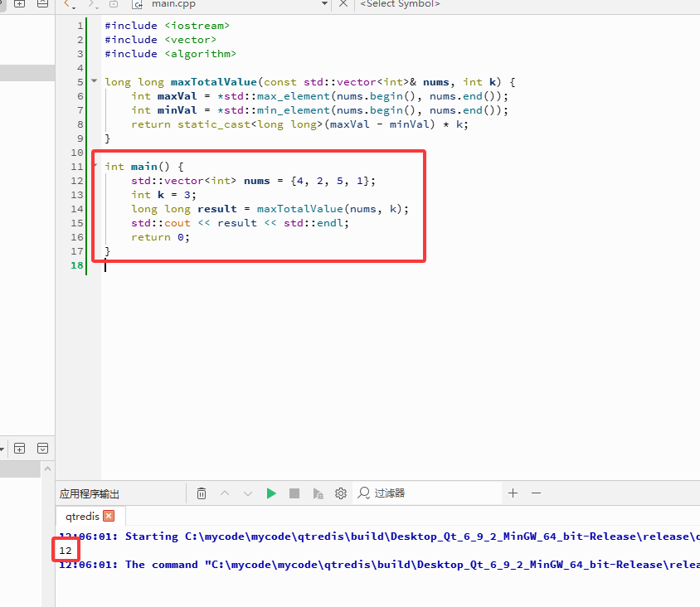
Task: Click the nums vector initialization line
Action: click(x=253, y=181)
